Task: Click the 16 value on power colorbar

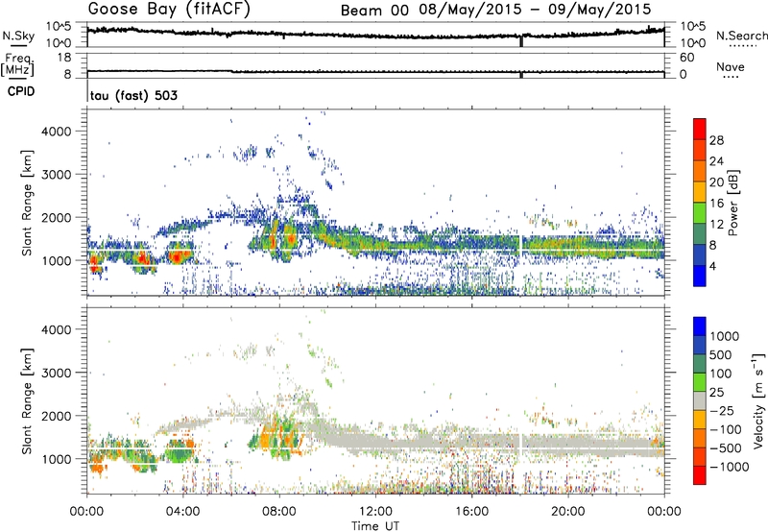Action: 716,204
